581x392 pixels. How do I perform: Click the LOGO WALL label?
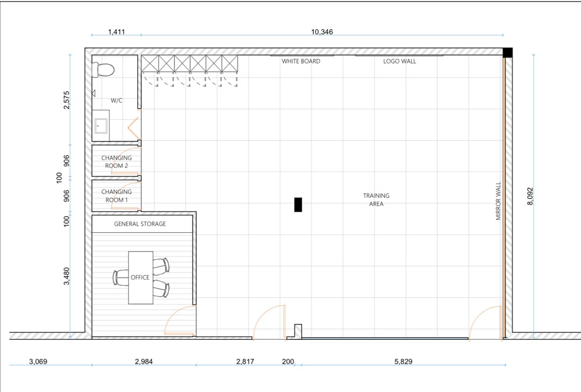tap(399, 61)
